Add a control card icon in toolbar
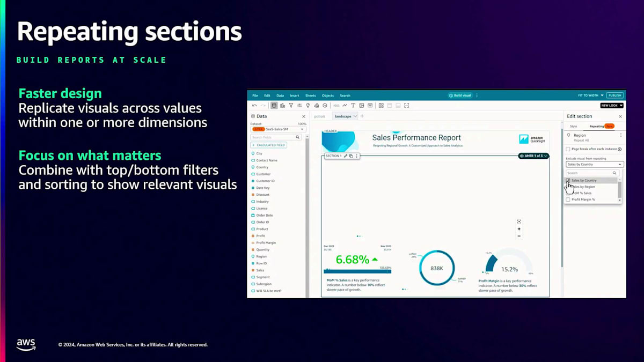 (370, 106)
